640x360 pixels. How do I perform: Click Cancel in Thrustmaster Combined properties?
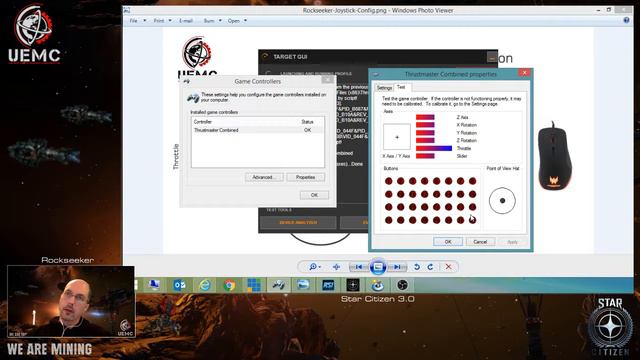tap(480, 242)
